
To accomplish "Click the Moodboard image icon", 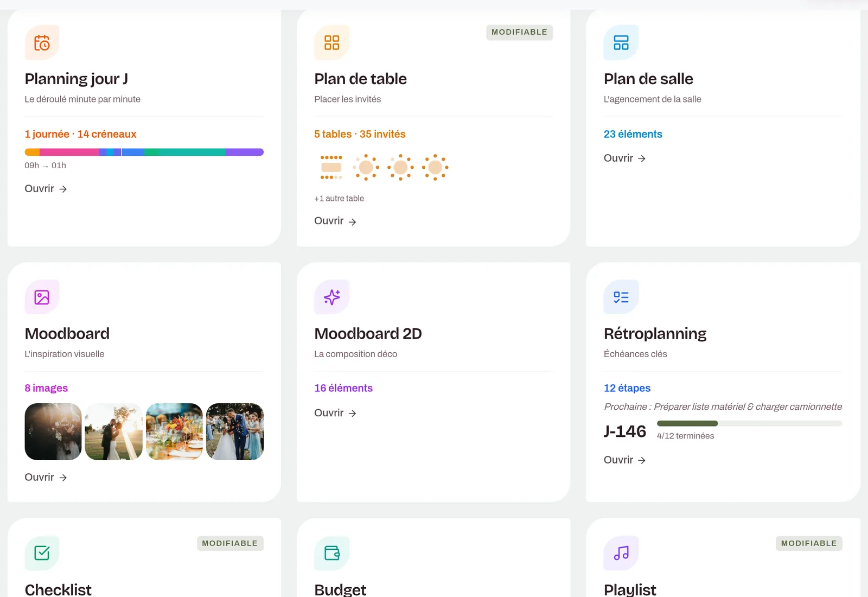I will pos(42,297).
